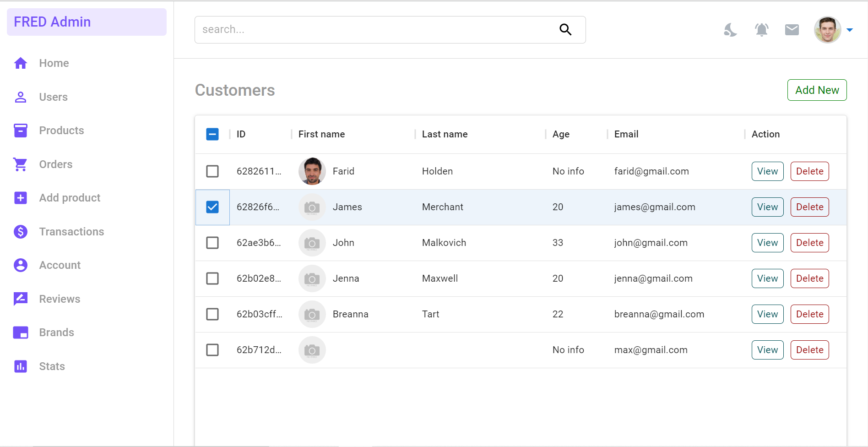Screen dimensions: 868x447
Task: Click the Action column header
Action: (766, 134)
